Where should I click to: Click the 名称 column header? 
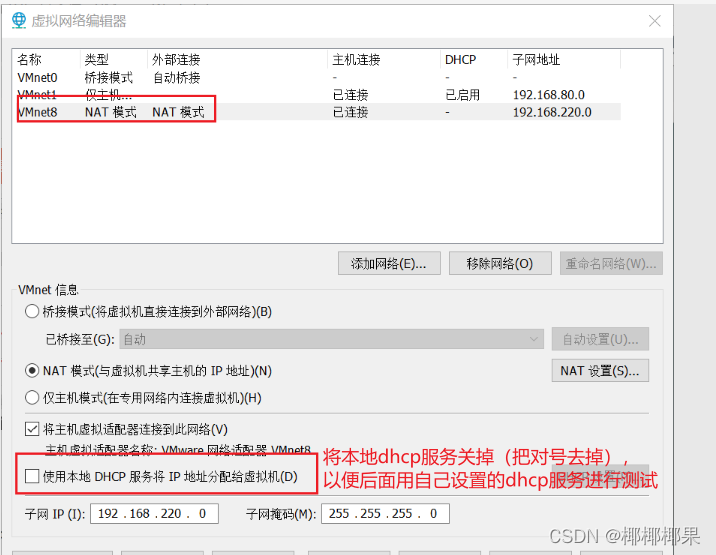[47, 59]
